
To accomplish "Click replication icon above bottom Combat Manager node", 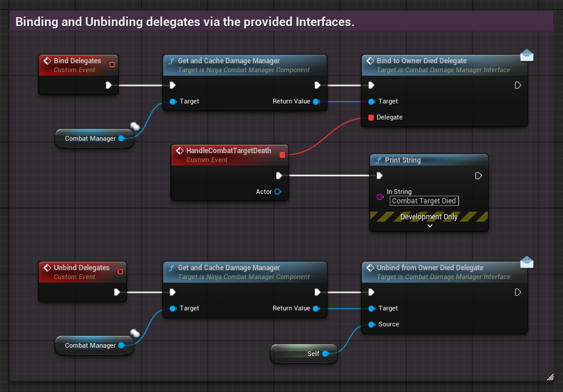I will click(x=135, y=333).
